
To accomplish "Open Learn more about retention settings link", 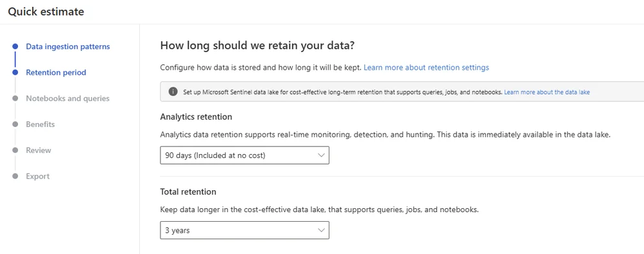I will click(426, 68).
